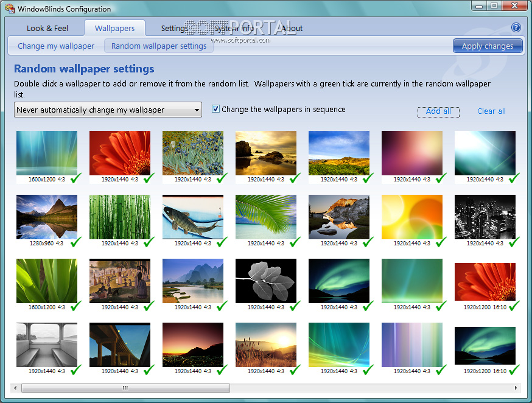
Task: Choose the grayscale ferry interior wallpaper
Action: tap(47, 345)
